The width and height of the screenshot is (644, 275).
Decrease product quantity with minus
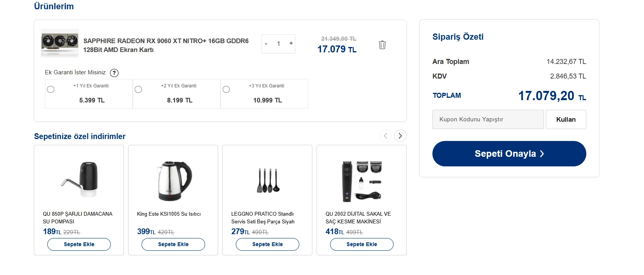(x=266, y=44)
